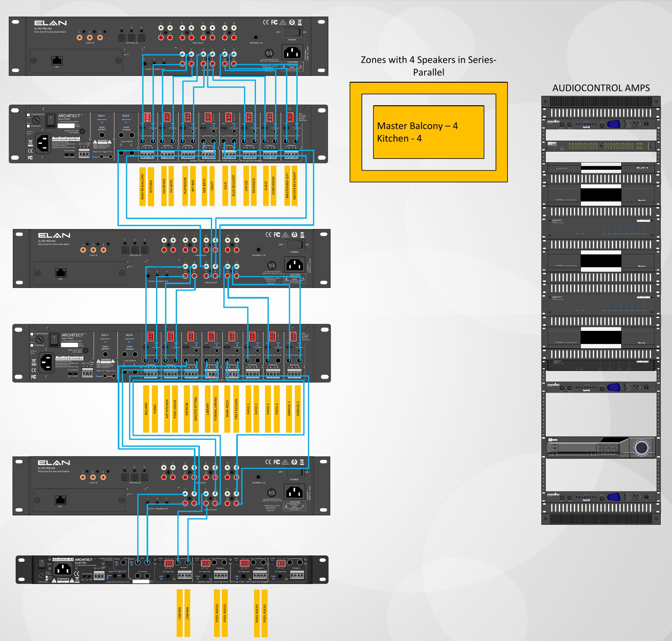Click the power inlet on the lower Architect P2860 amp
This screenshot has width=672, height=641.
46,362
